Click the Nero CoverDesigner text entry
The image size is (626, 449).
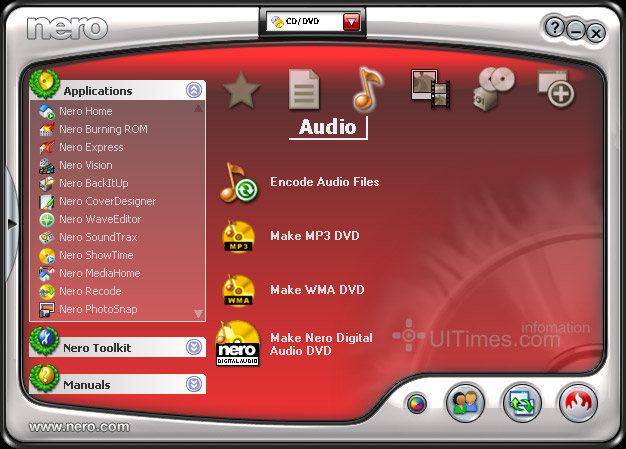click(108, 201)
